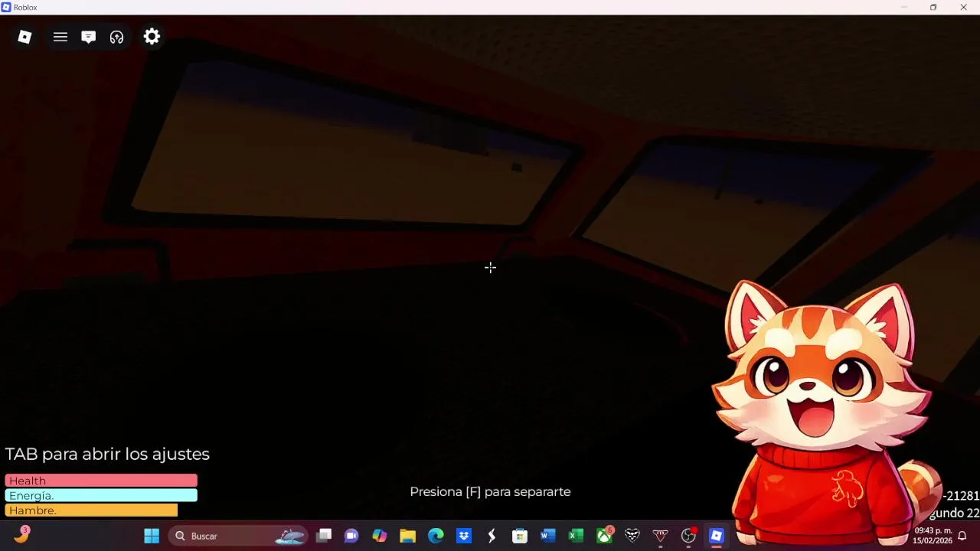This screenshot has width=980, height=551.
Task: Click the Buscar taskbar search box
Action: [238, 536]
